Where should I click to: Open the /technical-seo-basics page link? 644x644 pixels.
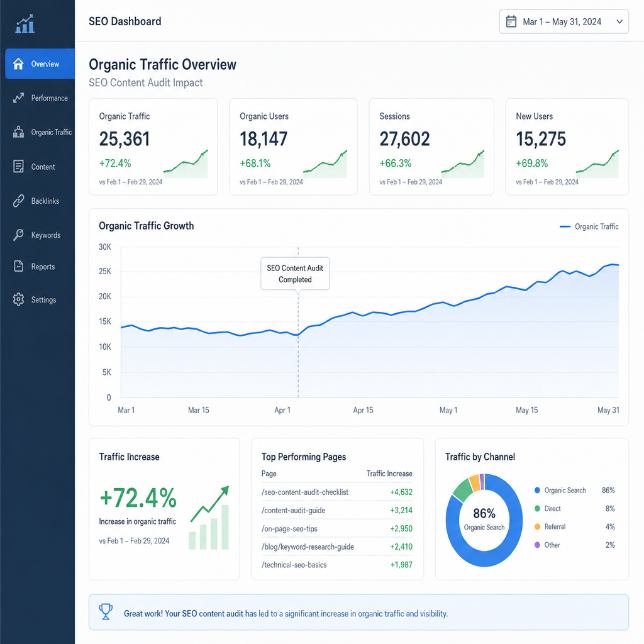pyautogui.click(x=294, y=565)
